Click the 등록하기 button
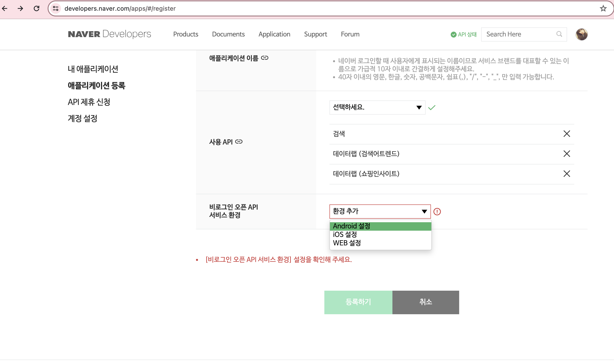This screenshot has height=364, width=614. tap(358, 302)
